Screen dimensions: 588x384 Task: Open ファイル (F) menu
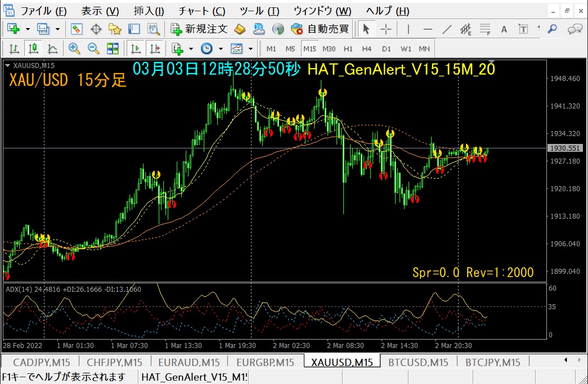[43, 11]
